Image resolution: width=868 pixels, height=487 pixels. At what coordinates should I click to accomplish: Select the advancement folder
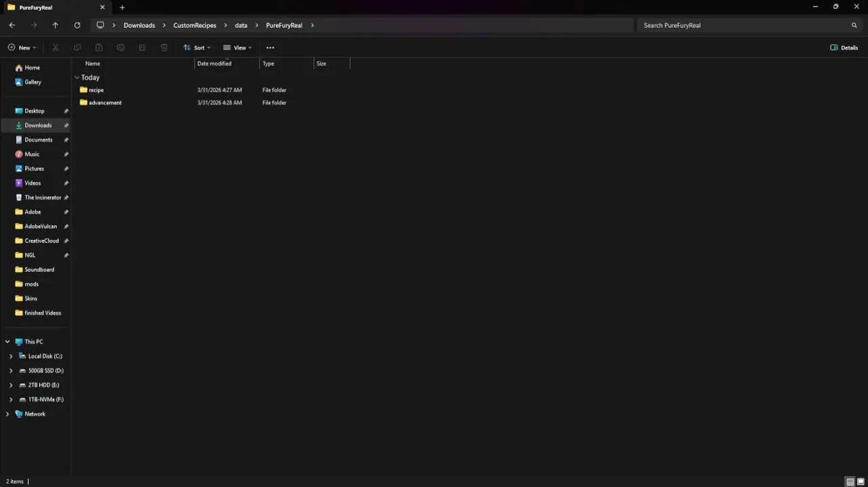pyautogui.click(x=105, y=103)
